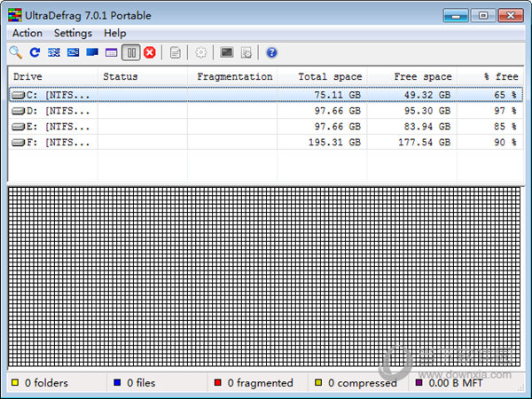
Task: Click the red fragmented legend swatch
Action: point(218,383)
